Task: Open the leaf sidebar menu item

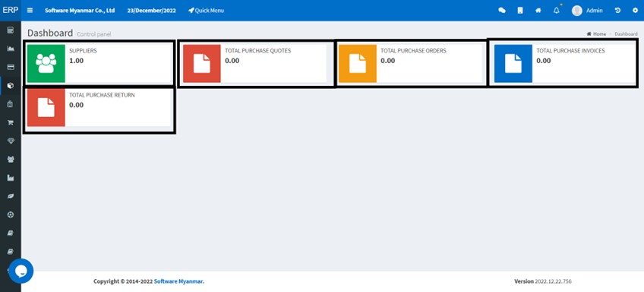Action: 11,196
